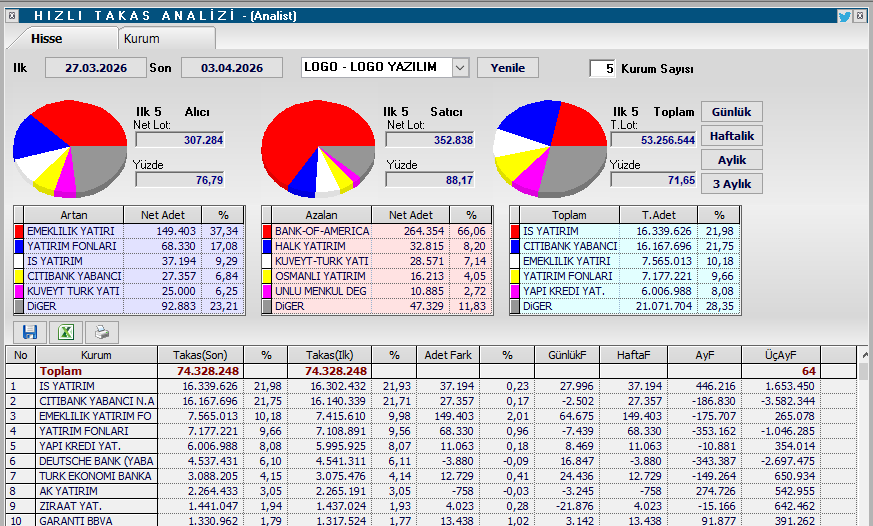Select the 3 Aylık period button
The width and height of the screenshot is (873, 526).
click(x=732, y=184)
